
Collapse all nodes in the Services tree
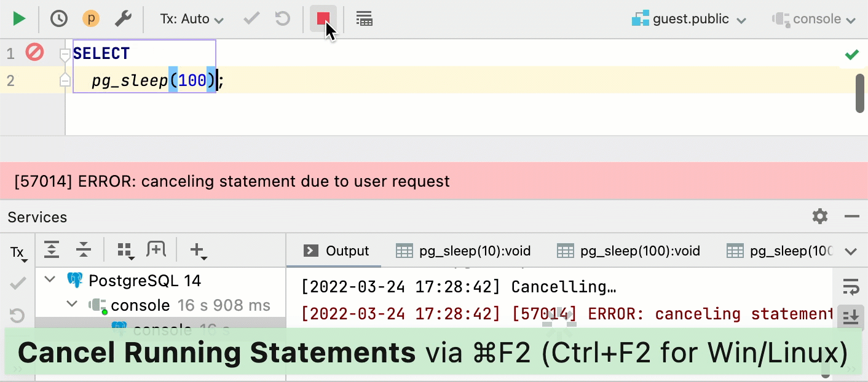pyautogui.click(x=84, y=250)
